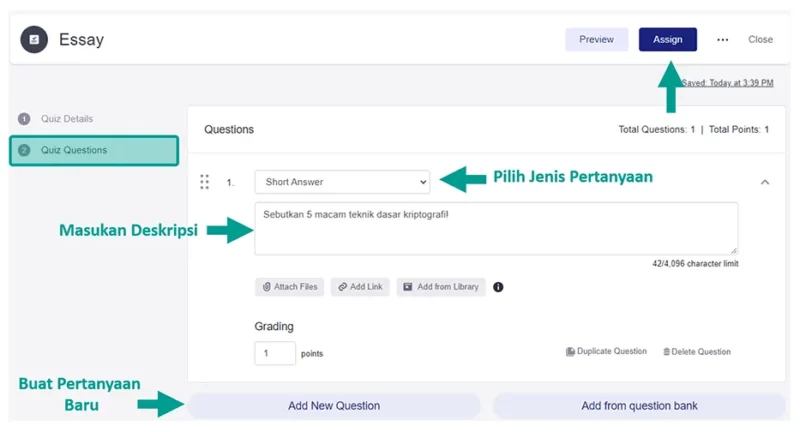Screen dimensions: 800x432
Task: Click the info icon beside Add from Library
Action: [x=498, y=287]
